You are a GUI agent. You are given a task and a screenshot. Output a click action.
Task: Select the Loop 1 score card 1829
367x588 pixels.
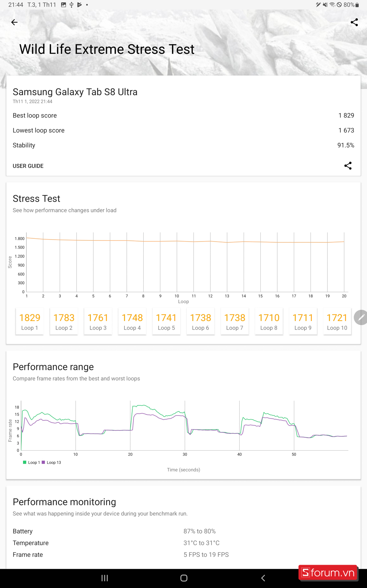[x=30, y=322]
